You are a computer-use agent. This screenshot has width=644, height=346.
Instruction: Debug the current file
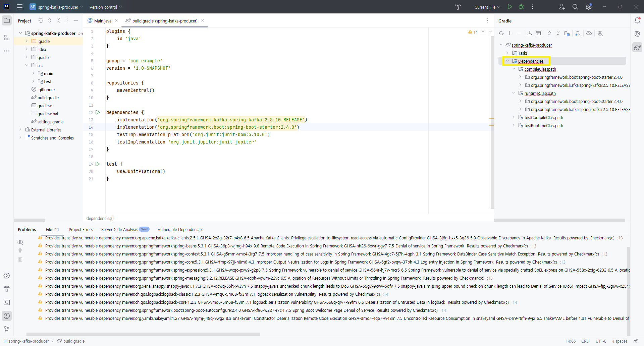point(521,7)
